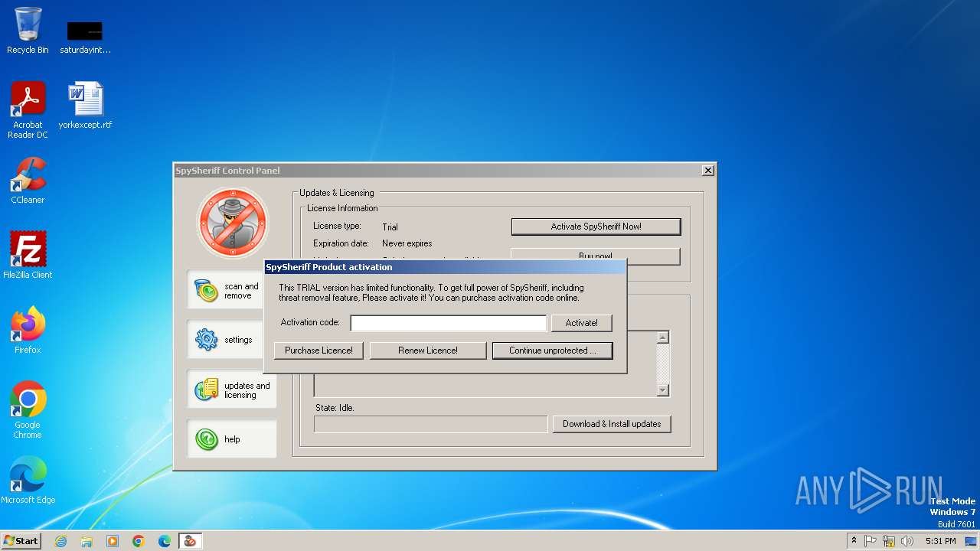Select the Acrobat Reader DC shortcut

[28, 110]
